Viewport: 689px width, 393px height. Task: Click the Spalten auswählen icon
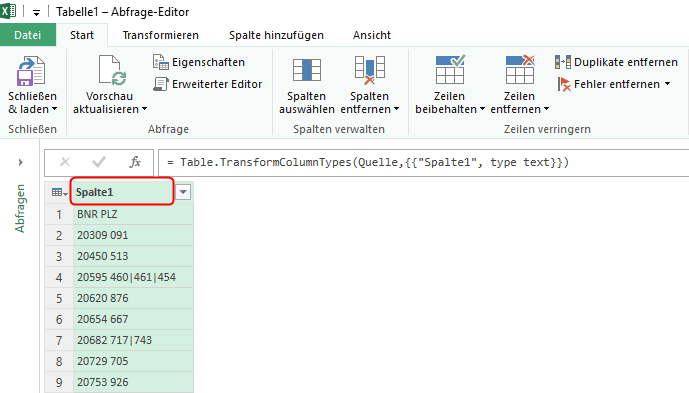[x=307, y=70]
